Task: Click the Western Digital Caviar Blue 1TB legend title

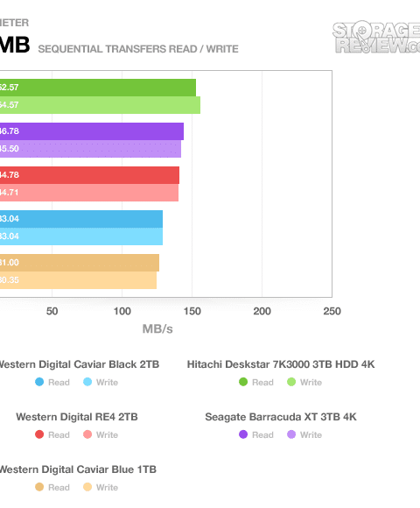Action: point(78,469)
